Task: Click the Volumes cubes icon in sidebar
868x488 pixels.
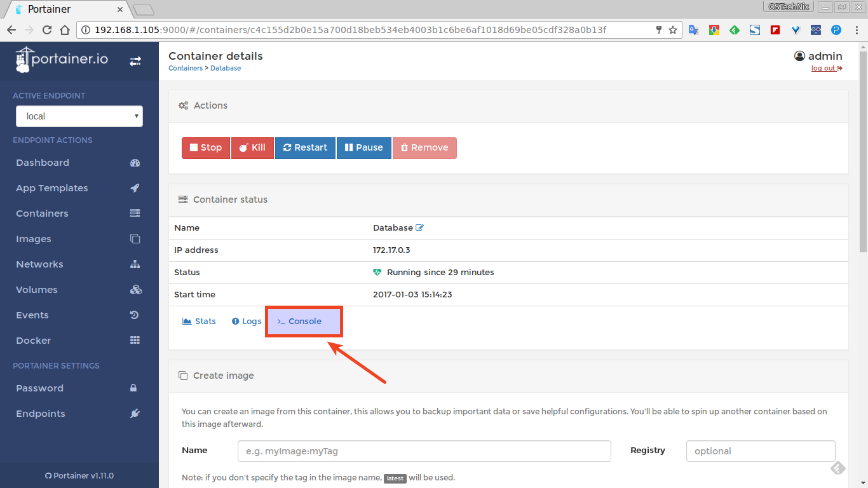Action: tap(135, 290)
